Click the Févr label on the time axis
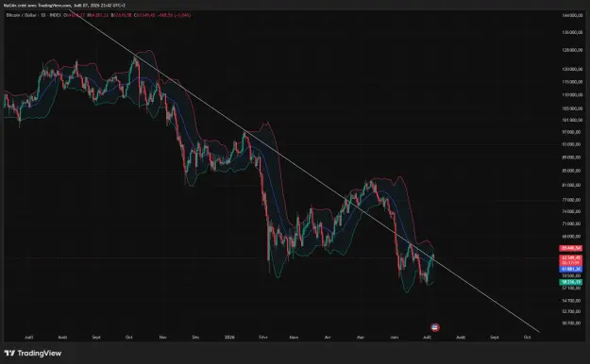 tap(263, 338)
